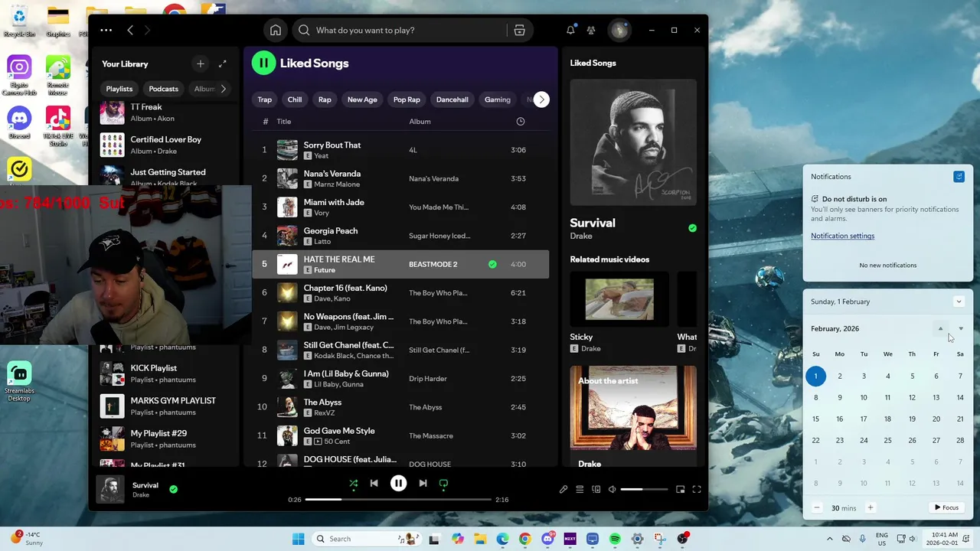The image size is (980, 551).
Task: Open the Friend Activity icon
Action: tap(591, 31)
